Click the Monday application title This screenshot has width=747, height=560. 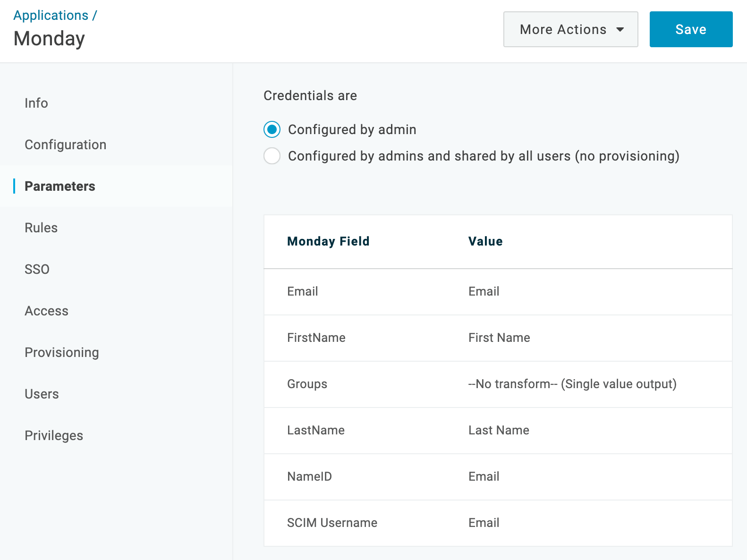point(49,39)
